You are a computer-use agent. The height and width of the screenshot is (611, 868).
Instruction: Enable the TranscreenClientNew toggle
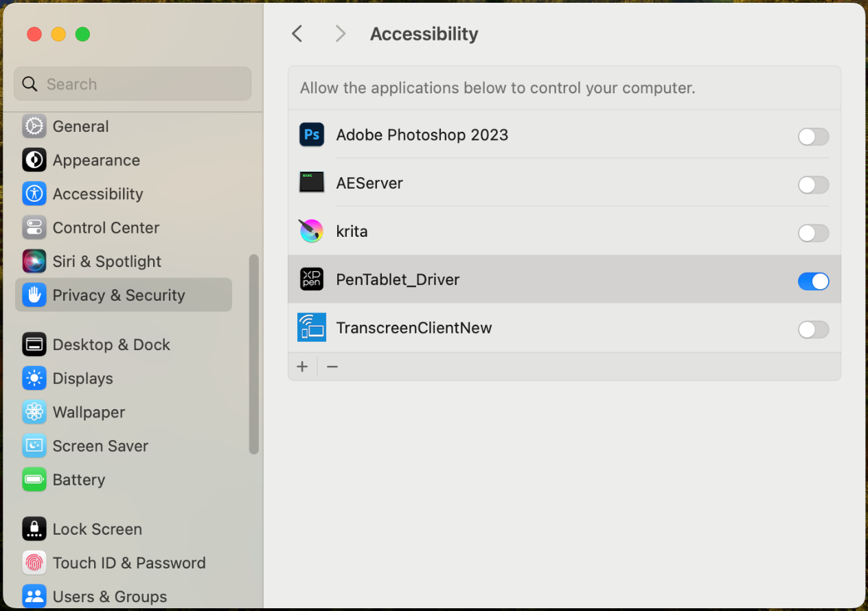(813, 330)
